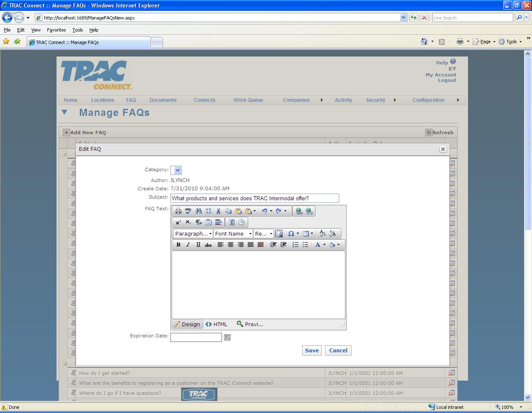Toggle strikethrough formatting
532x413 pixels.
coord(208,245)
